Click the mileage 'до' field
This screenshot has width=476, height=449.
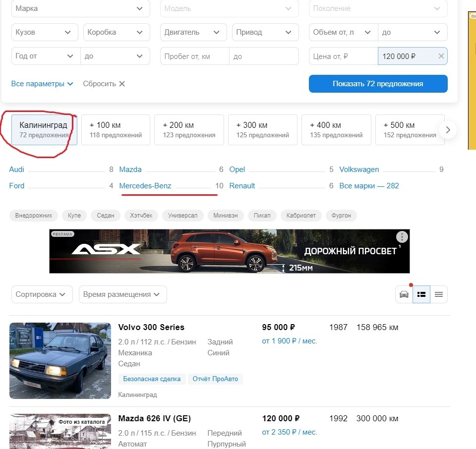[264, 56]
